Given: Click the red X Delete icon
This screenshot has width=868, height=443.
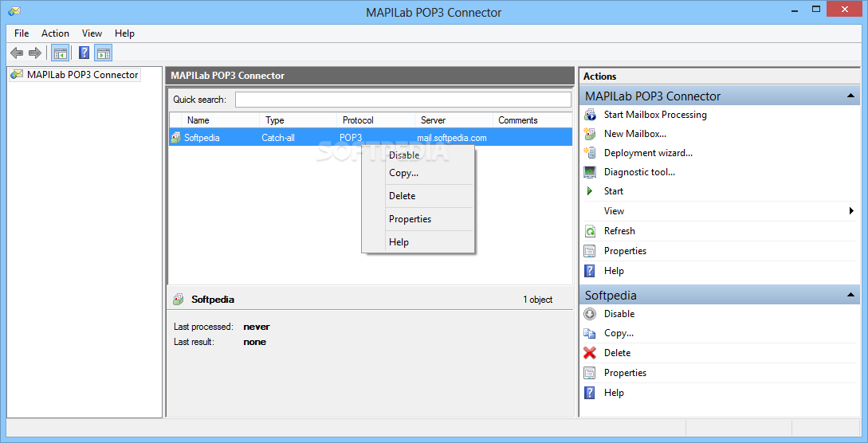Looking at the screenshot, I should [590, 353].
